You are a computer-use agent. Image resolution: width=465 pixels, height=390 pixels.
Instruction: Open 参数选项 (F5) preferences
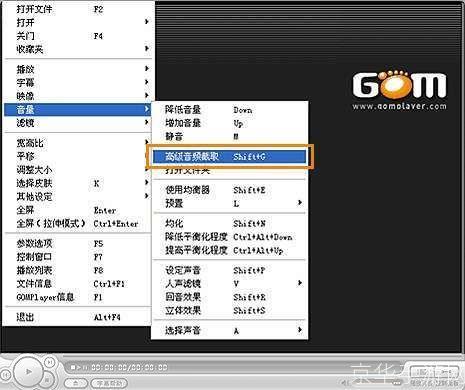77,244
